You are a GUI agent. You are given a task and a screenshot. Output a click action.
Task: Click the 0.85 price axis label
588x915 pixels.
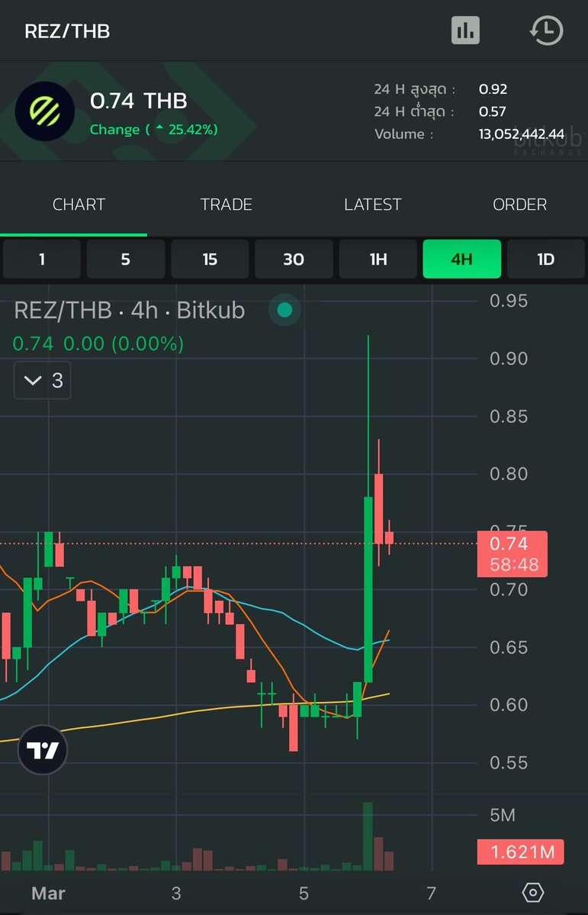tap(509, 416)
